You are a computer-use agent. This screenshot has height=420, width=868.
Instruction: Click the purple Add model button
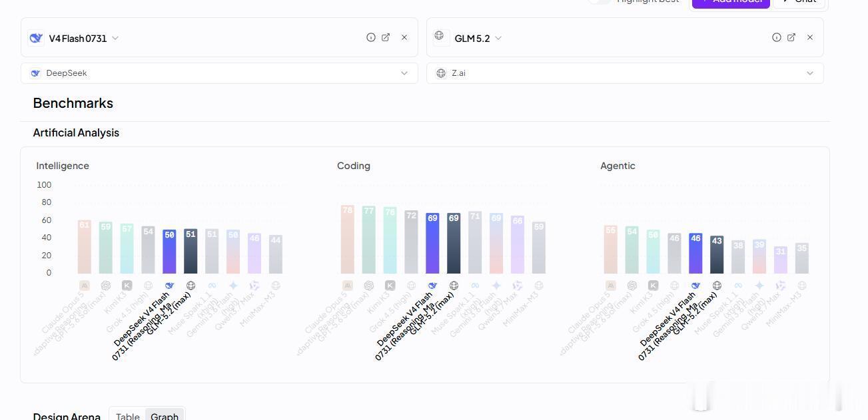point(731,2)
